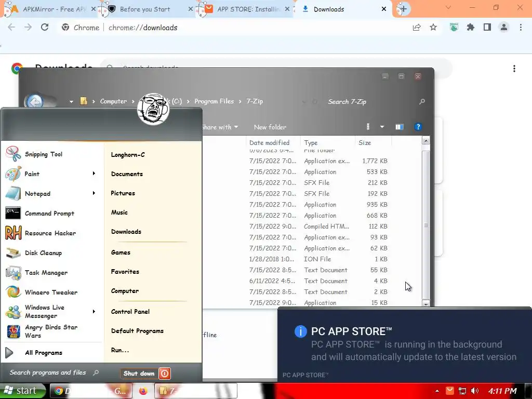Open view options dropdown arrow
This screenshot has height=399, width=532.
[x=382, y=127]
